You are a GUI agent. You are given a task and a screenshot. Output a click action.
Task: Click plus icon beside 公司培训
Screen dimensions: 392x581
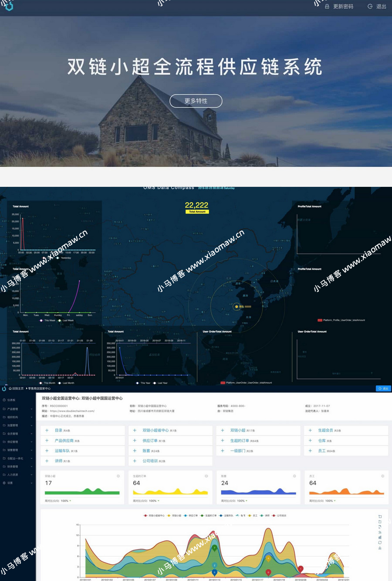(135, 461)
